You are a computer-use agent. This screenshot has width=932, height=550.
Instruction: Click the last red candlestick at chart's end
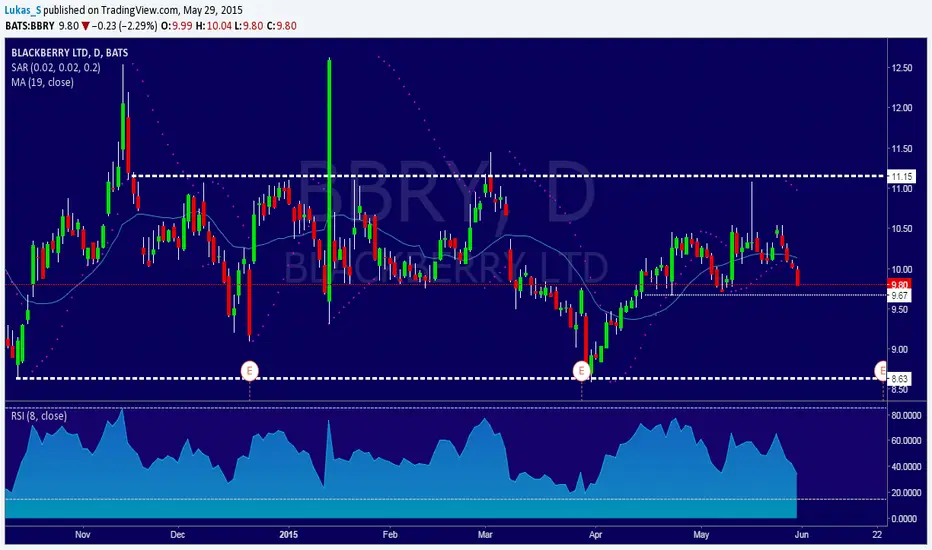point(798,276)
